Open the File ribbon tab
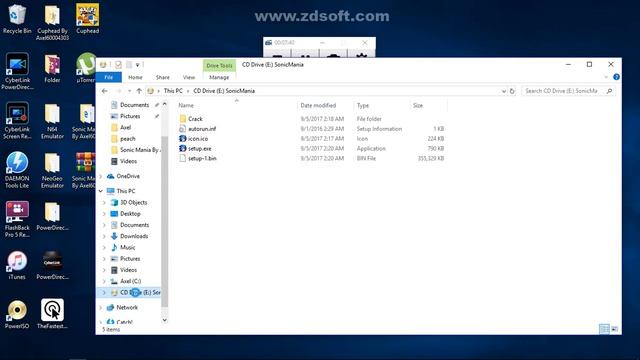The width and height of the screenshot is (640, 360). click(x=109, y=77)
